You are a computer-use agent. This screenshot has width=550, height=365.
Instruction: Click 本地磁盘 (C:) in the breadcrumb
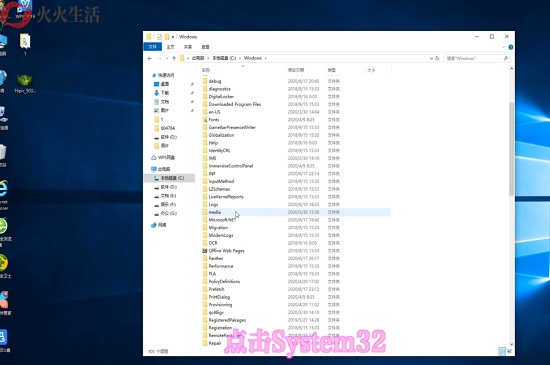point(224,58)
